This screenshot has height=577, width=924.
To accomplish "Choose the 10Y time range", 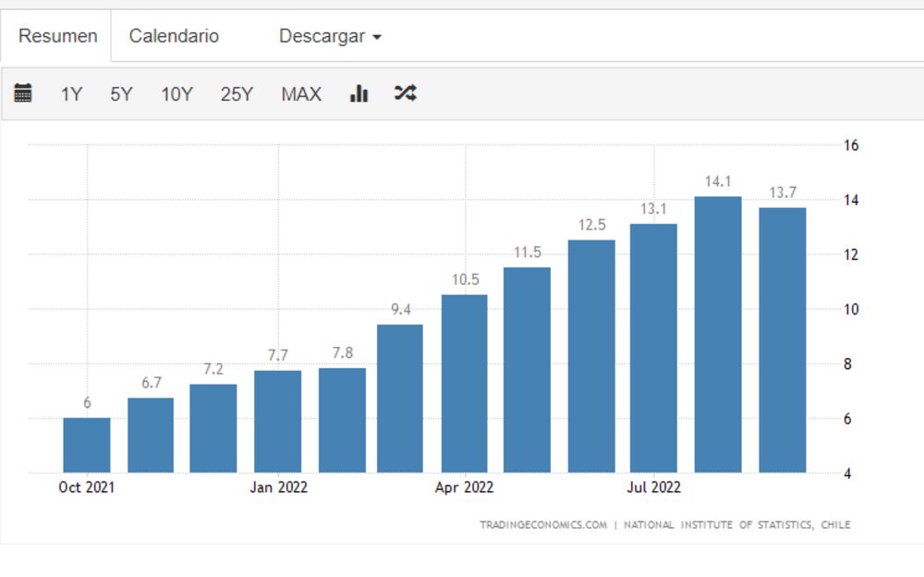I will [x=176, y=93].
